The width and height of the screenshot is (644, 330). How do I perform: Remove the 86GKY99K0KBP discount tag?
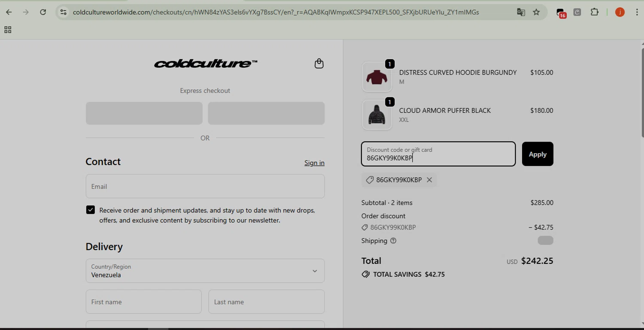[x=429, y=180]
